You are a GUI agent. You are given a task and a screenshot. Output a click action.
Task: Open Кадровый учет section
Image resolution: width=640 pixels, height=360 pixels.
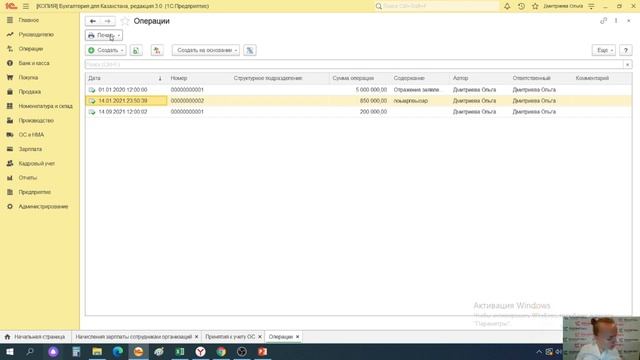pos(36,163)
